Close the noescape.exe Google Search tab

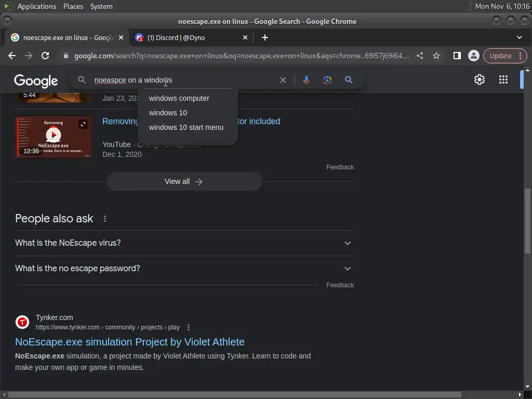click(x=121, y=37)
